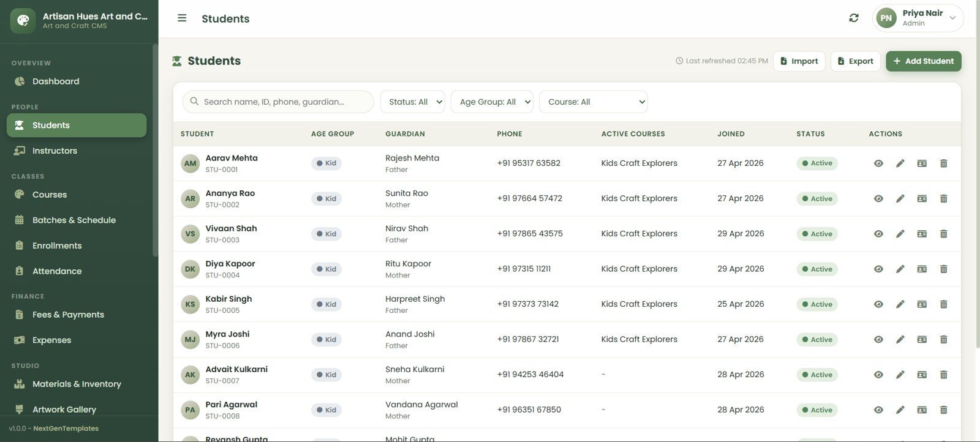Delete Advait Kulkarni trash icon

[x=943, y=375]
